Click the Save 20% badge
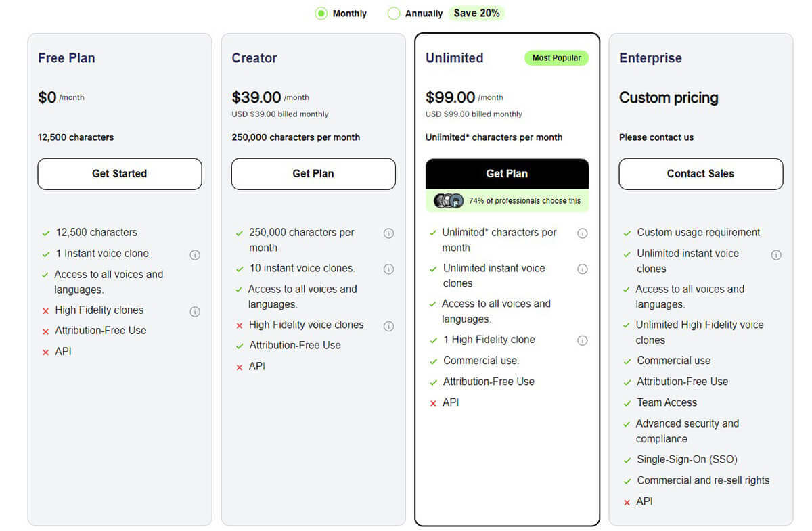812x531 pixels. 476,14
